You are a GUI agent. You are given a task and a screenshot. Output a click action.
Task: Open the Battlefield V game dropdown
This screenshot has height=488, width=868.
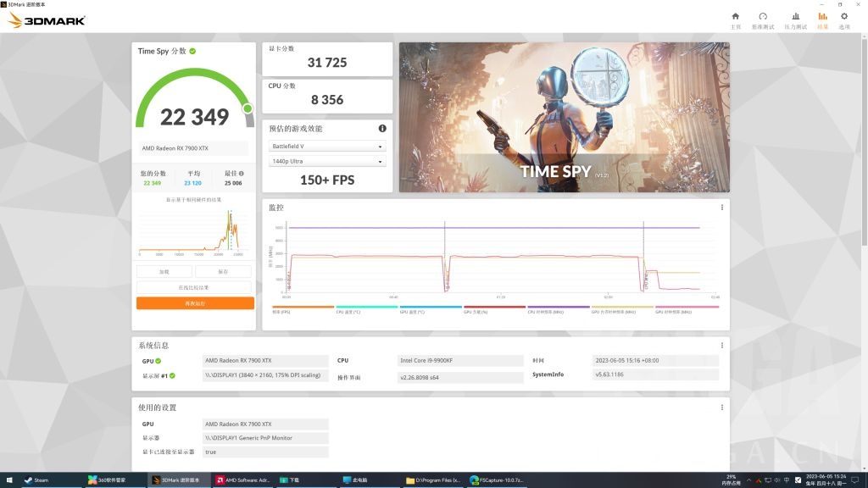(328, 146)
